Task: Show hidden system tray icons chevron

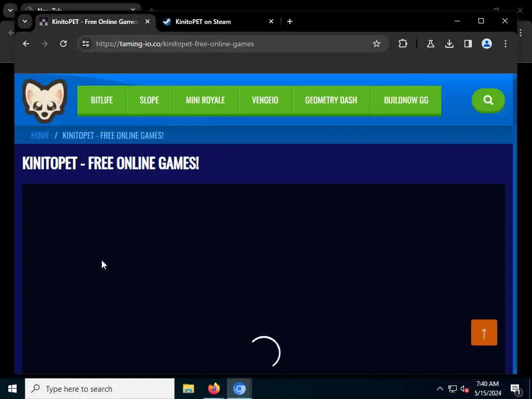Action: [x=440, y=389]
